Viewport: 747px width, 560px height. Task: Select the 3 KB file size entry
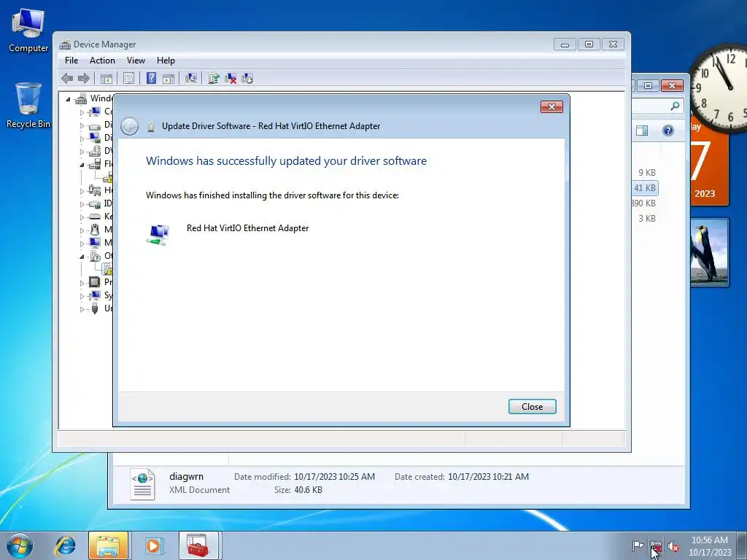[x=647, y=219]
